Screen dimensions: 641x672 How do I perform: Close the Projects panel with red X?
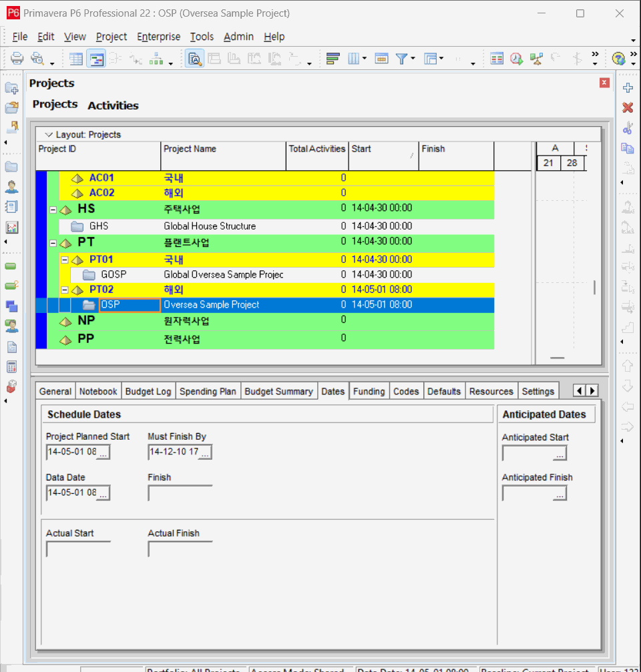pyautogui.click(x=604, y=83)
